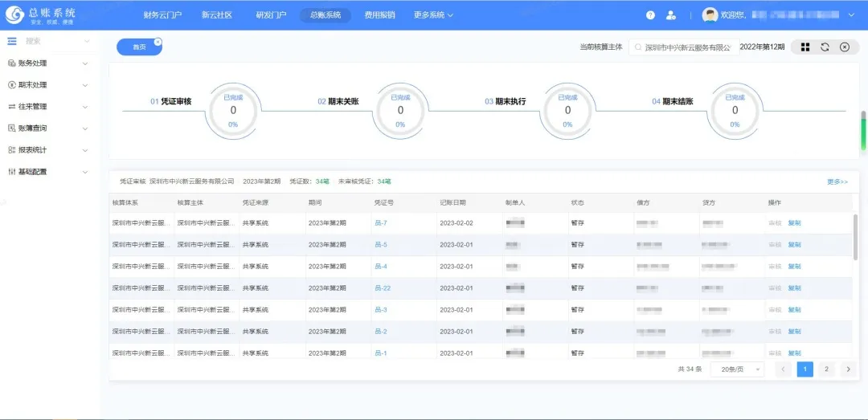Select page 1 in pagination

805,369
